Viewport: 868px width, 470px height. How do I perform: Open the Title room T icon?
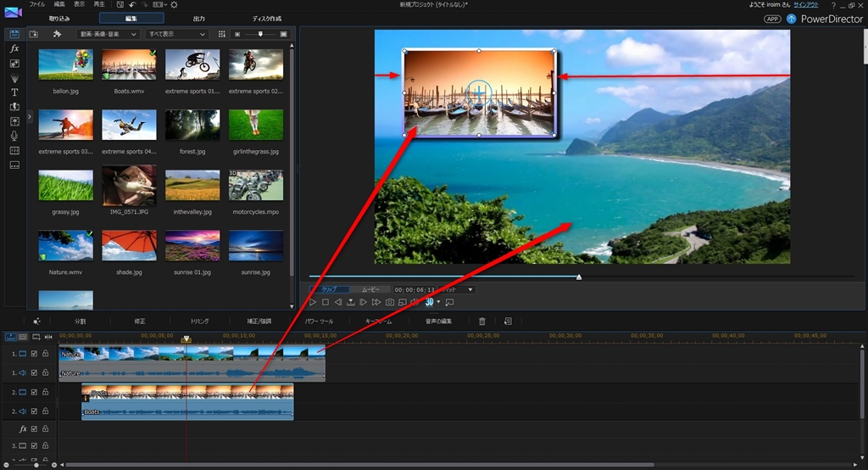point(14,92)
